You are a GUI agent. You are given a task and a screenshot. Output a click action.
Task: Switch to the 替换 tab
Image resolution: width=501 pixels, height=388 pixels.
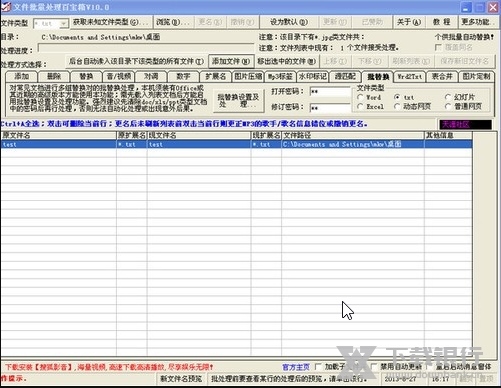86,76
